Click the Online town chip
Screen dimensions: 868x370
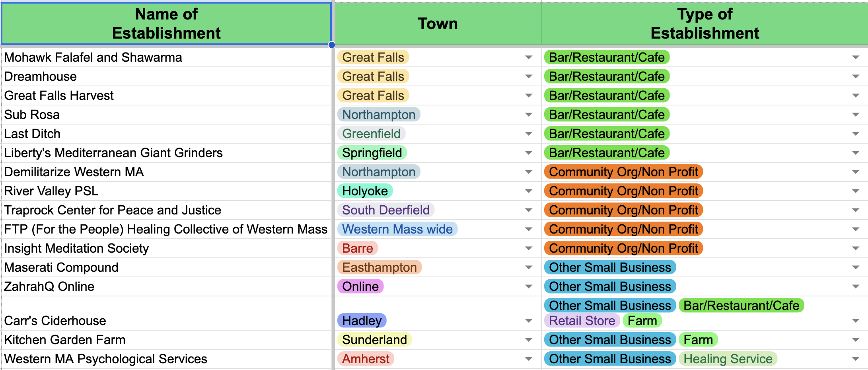360,286
